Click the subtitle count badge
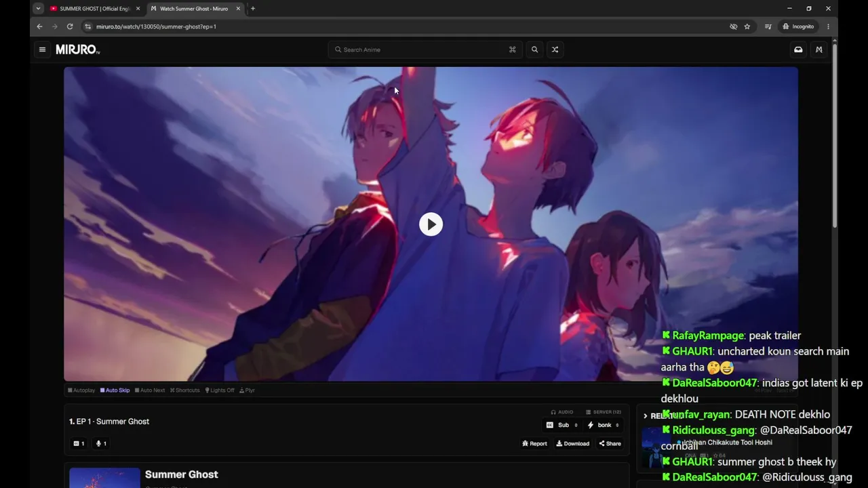 (79, 444)
